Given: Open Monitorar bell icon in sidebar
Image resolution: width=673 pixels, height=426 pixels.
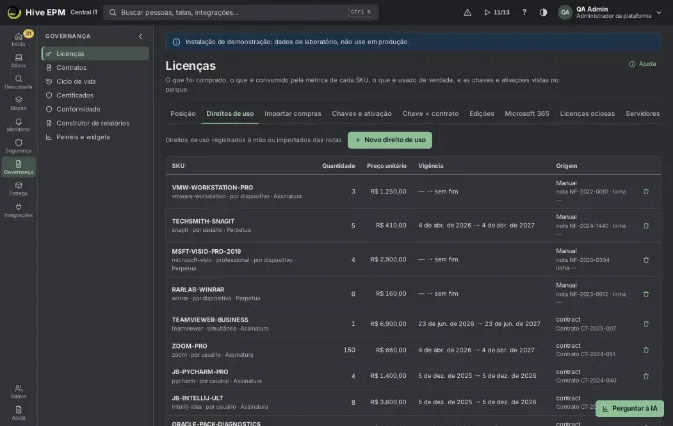Looking at the screenshot, I should coord(18,124).
